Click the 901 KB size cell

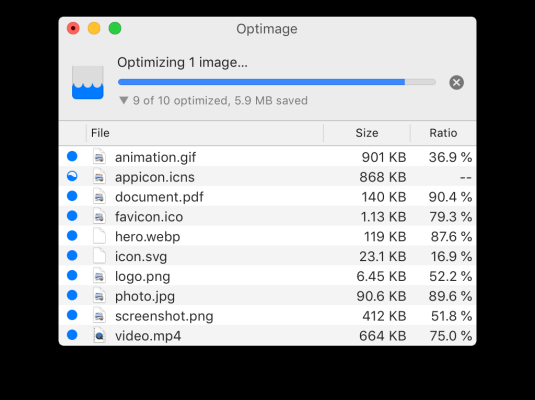[384, 157]
